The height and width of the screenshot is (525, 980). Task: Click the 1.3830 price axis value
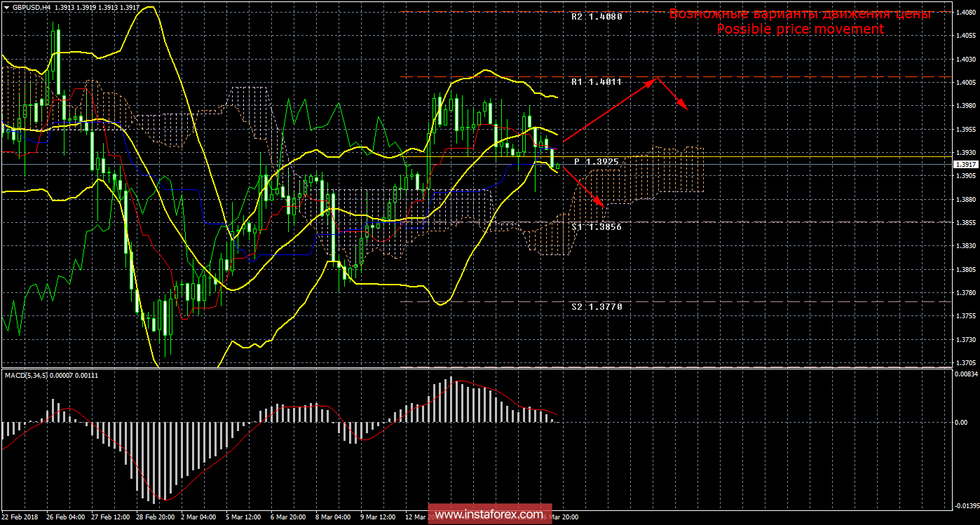965,246
